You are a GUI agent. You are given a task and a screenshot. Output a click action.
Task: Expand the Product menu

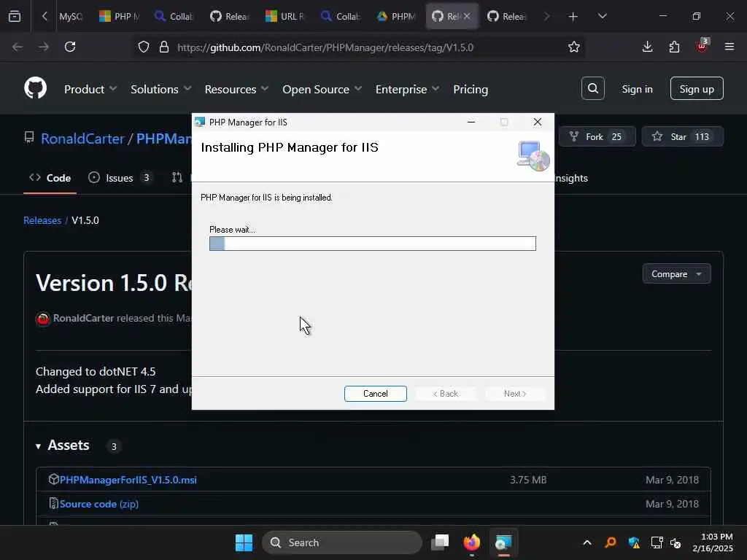[x=90, y=89]
